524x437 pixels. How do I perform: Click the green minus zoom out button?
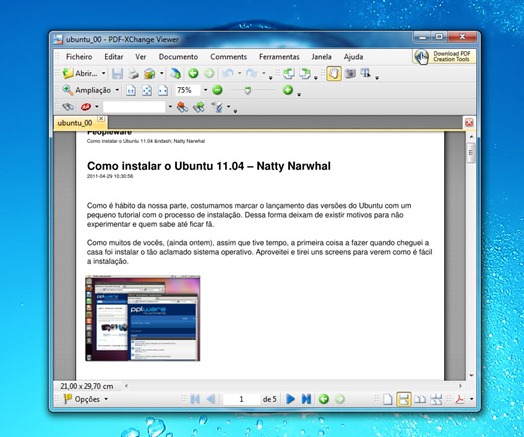[217, 90]
